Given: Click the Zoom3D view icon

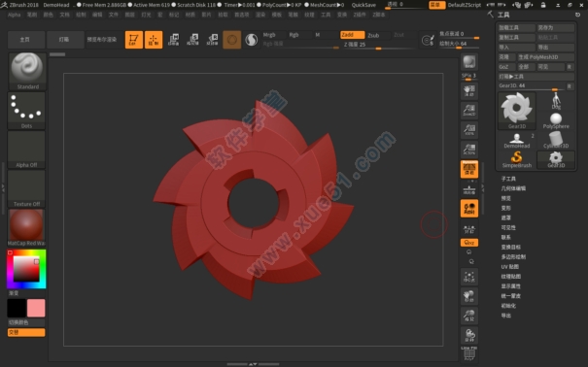Looking at the screenshot, I should click(x=469, y=316).
